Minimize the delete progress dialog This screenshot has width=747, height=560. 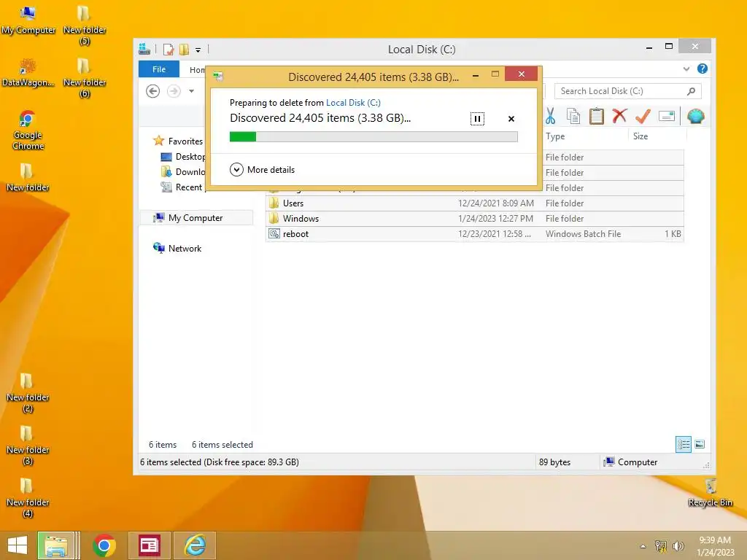tap(476, 75)
